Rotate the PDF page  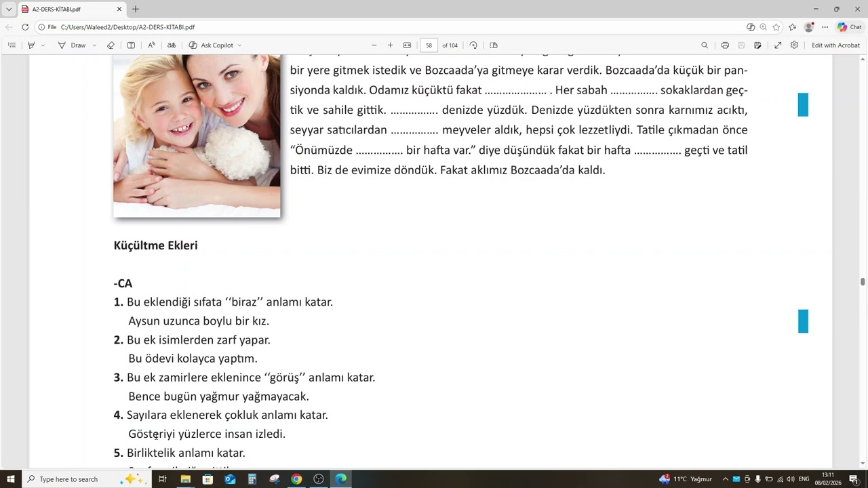pos(473,45)
